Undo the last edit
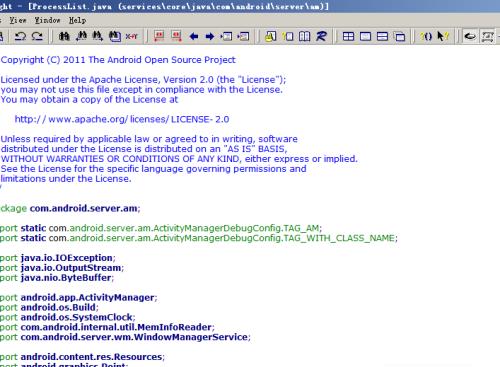The width and height of the screenshot is (500, 367). pyautogui.click(x=20, y=36)
